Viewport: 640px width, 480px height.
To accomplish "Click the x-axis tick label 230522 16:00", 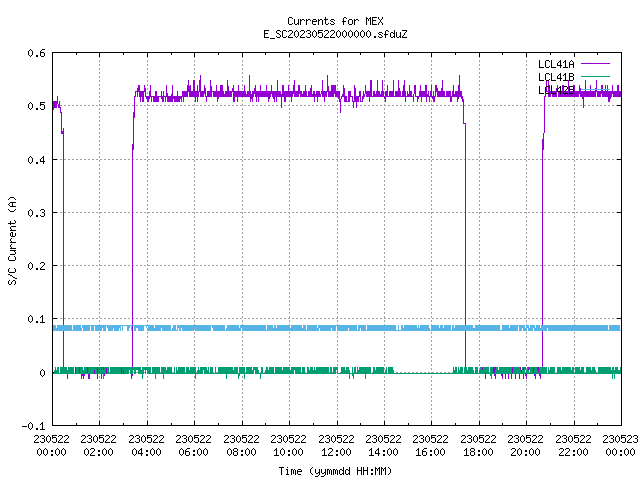I will 431,445.
